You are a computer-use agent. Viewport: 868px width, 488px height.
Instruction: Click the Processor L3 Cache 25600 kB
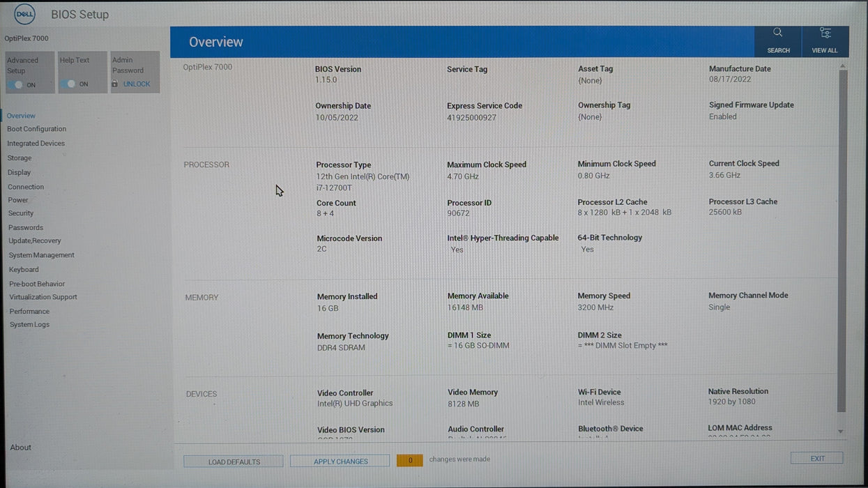[725, 212]
